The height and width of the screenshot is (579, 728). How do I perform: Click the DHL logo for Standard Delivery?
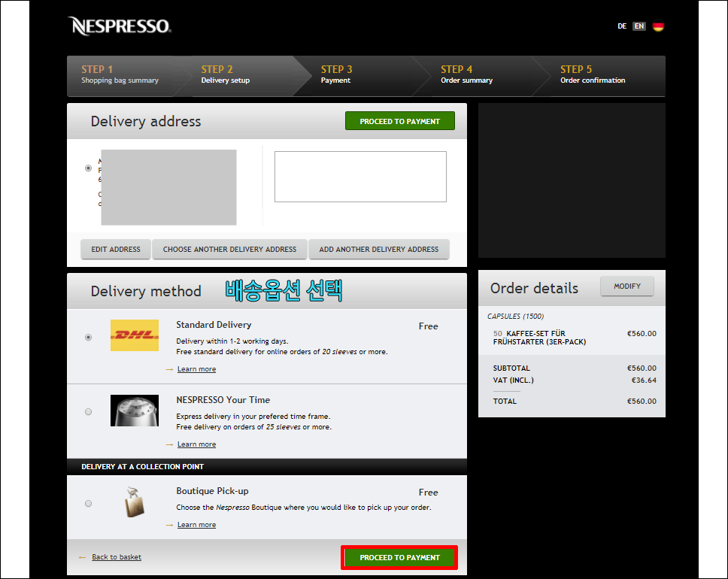click(135, 335)
